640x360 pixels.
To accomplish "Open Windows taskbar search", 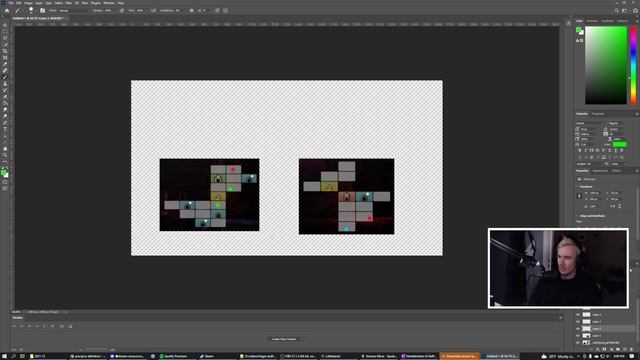I will [13, 356].
